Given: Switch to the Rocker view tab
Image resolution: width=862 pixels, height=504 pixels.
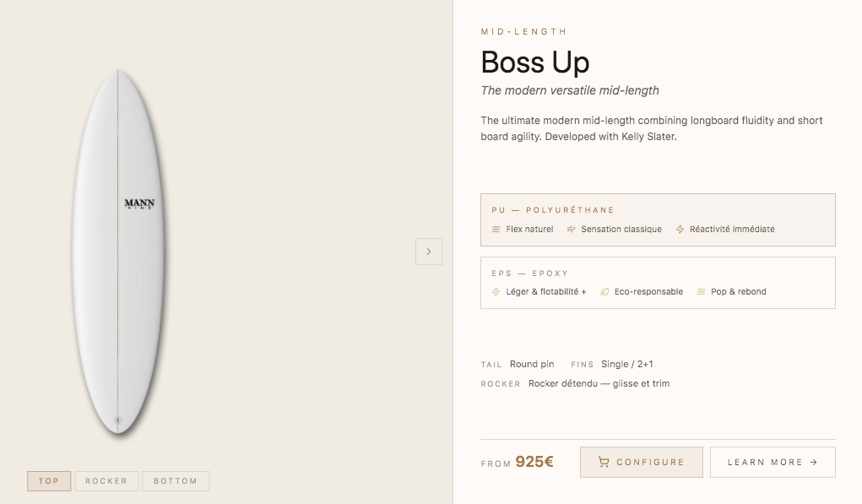Looking at the screenshot, I should pos(106,481).
